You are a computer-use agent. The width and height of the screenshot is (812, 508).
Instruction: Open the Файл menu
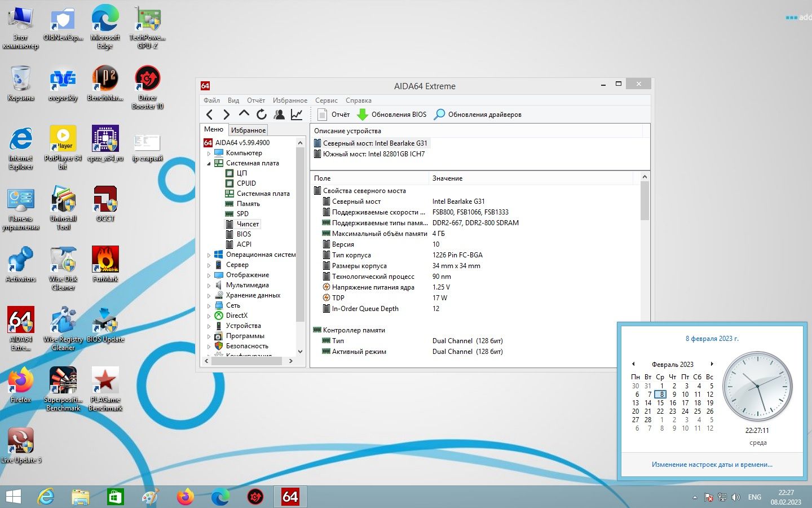[211, 100]
